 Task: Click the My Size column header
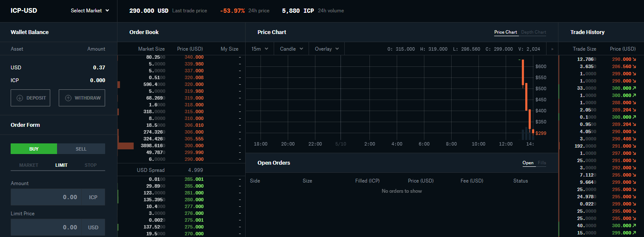229,49
